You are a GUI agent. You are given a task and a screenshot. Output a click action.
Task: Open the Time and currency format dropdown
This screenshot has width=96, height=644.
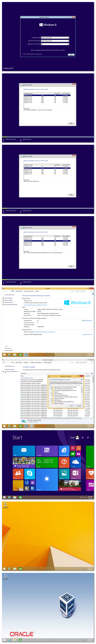[55, 41]
